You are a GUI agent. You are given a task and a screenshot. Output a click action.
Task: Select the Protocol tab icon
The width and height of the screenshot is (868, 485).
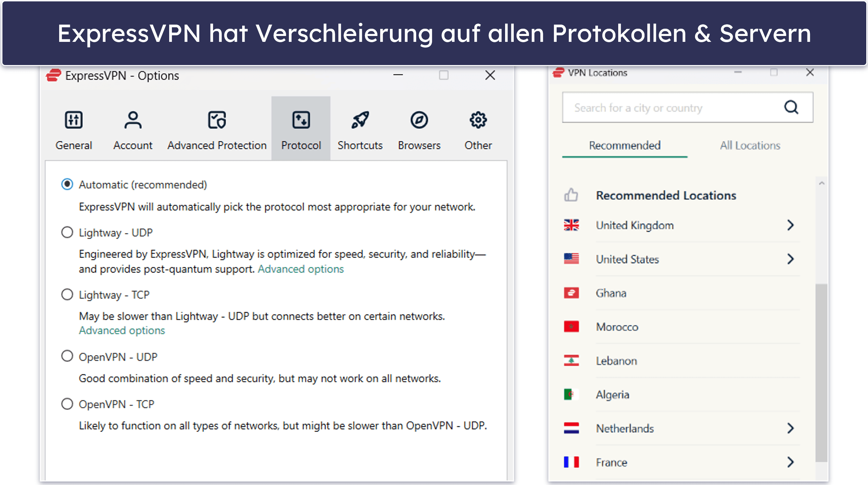tap(301, 120)
